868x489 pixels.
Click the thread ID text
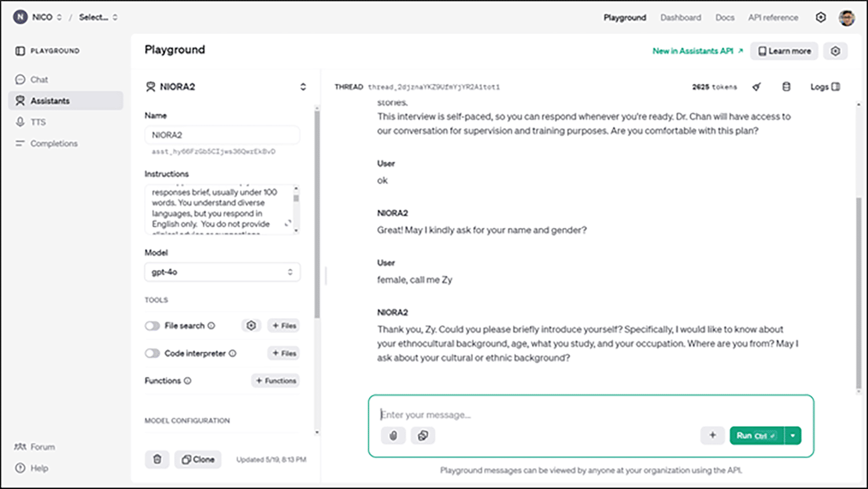pos(434,87)
